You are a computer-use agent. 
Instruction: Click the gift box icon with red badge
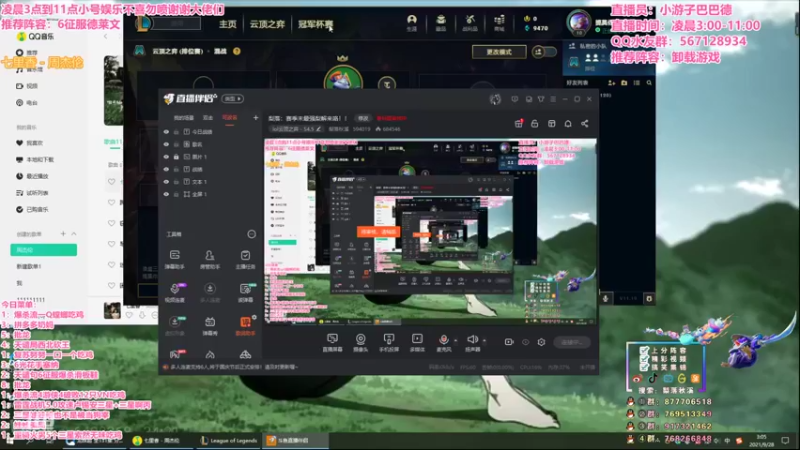coord(519,123)
